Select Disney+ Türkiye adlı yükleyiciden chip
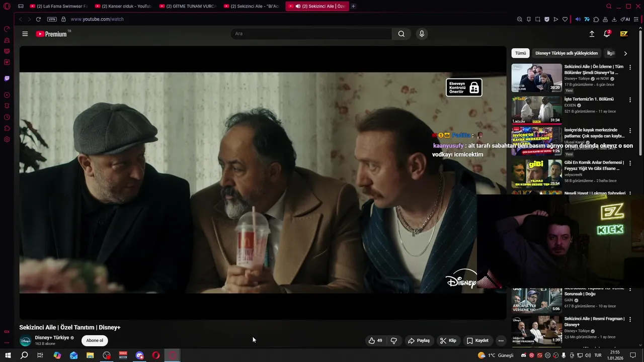 (567, 53)
